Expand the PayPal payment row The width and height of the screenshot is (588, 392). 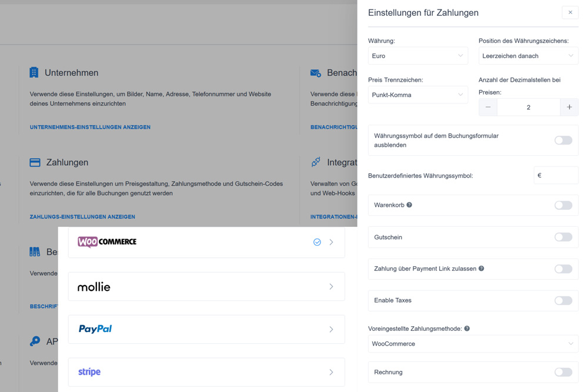coord(206,330)
